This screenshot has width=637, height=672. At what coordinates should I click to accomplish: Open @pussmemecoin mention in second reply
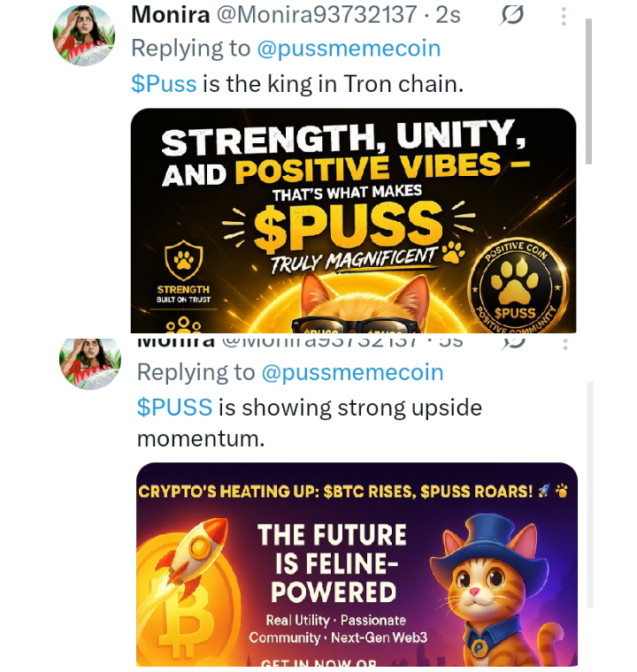coord(353,372)
